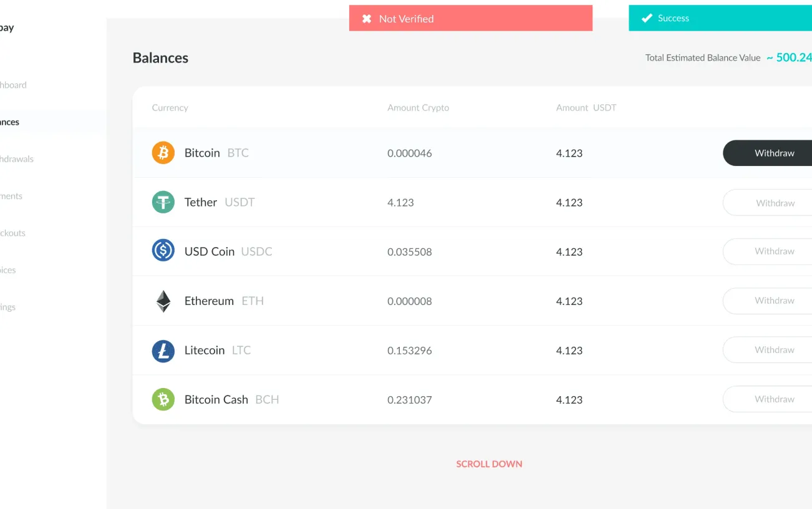Click the Total Estimated Balance Value label
Screen dimensions: 812x509
coord(703,58)
